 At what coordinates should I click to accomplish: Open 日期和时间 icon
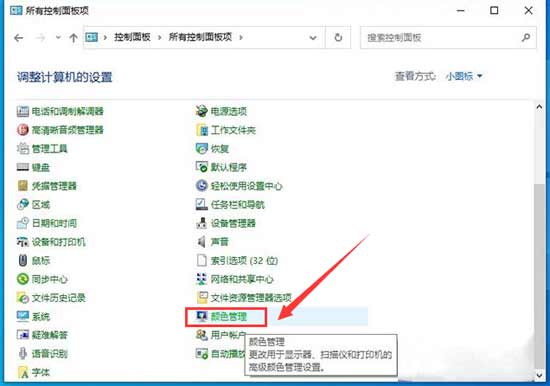coord(23,223)
